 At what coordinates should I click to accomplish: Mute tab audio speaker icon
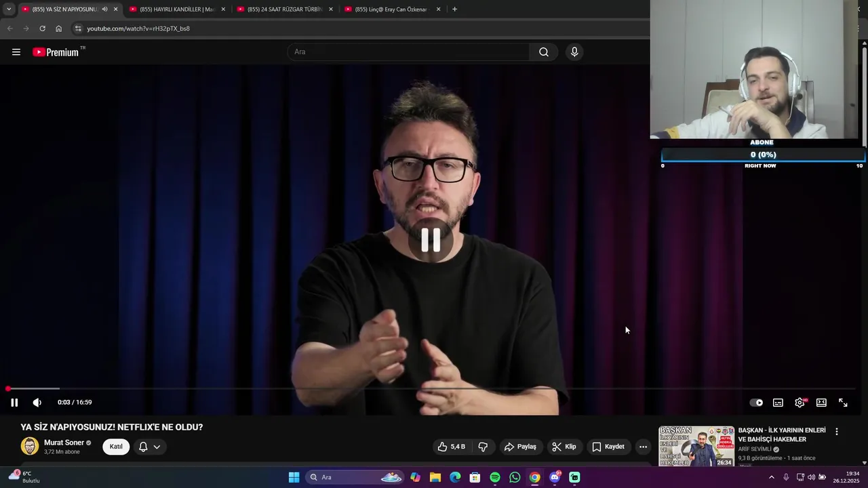(104, 9)
